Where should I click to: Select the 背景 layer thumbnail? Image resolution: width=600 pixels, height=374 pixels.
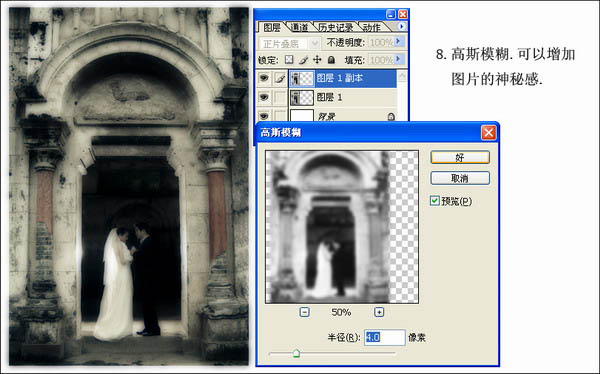coord(302,115)
